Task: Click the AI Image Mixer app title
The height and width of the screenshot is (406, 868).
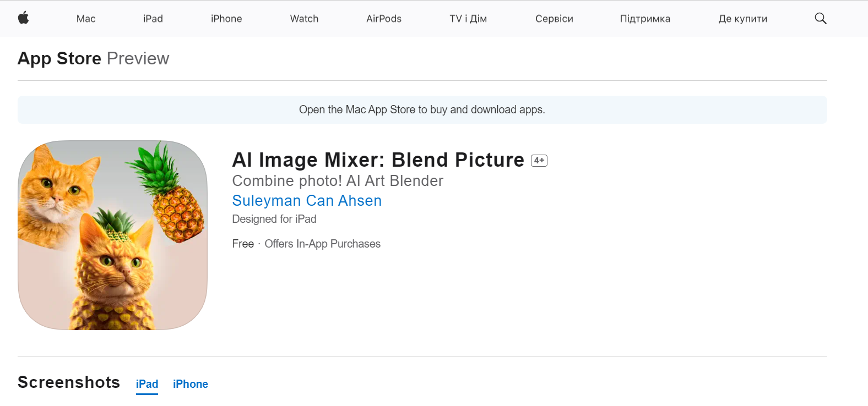Action: [x=378, y=160]
